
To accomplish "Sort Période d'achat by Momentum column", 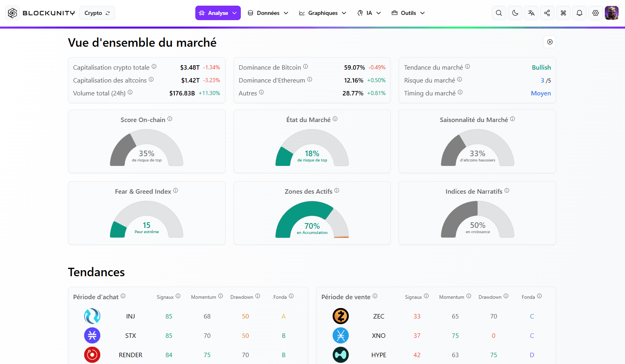I will point(203,297).
